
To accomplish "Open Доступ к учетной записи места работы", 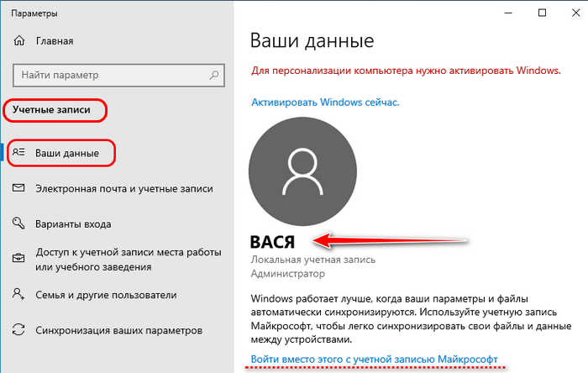I will click(x=129, y=260).
